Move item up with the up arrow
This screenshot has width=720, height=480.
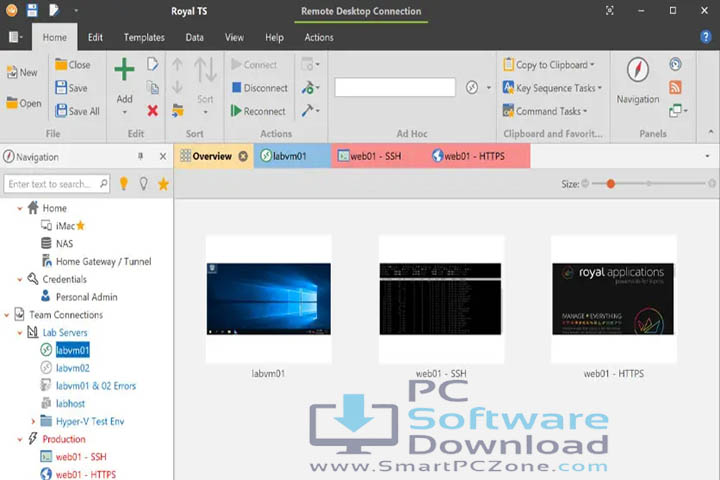tap(177, 65)
